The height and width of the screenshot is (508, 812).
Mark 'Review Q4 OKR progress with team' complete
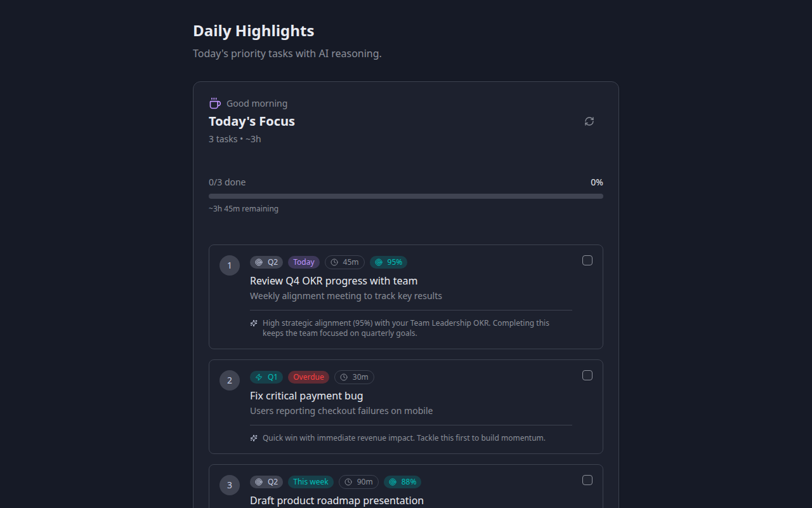pyautogui.click(x=587, y=260)
